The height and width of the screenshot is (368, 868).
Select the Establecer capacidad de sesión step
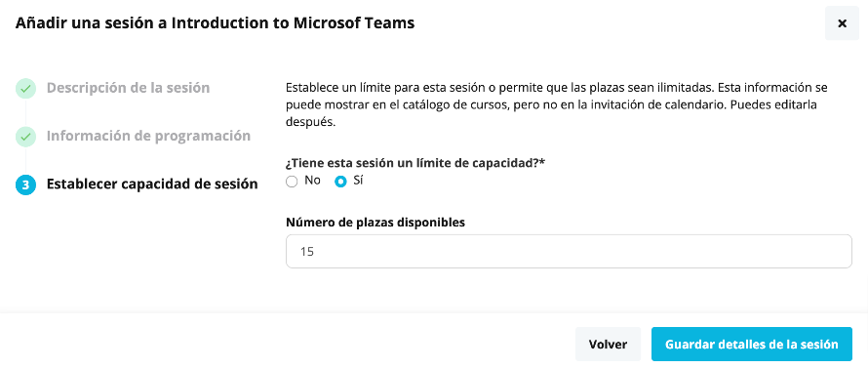[x=152, y=184]
